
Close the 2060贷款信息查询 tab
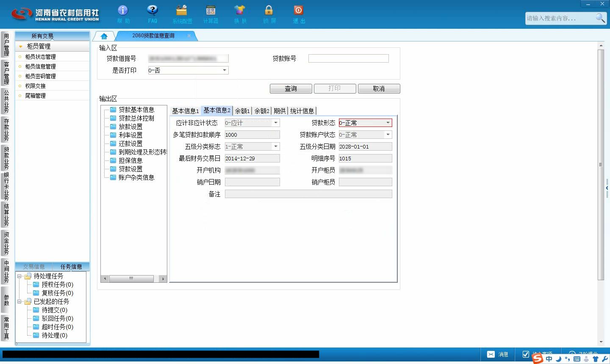189,36
